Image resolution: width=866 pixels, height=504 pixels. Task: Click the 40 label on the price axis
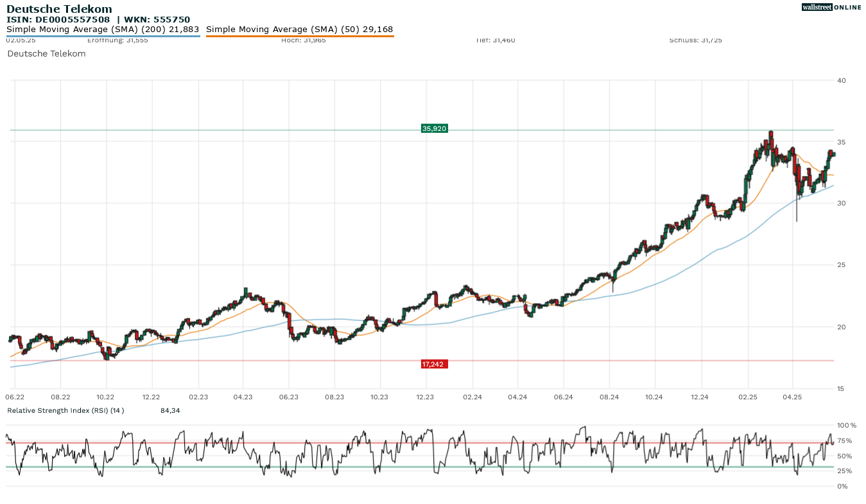tap(841, 80)
